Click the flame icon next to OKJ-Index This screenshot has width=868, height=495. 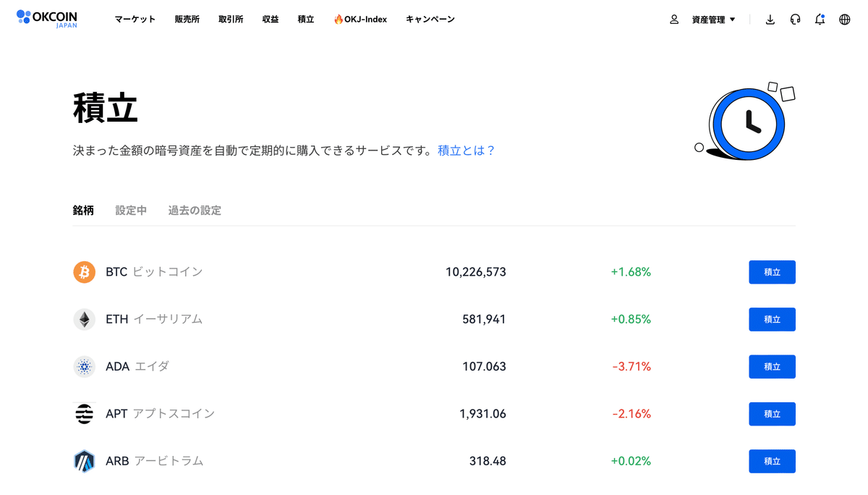pyautogui.click(x=337, y=19)
